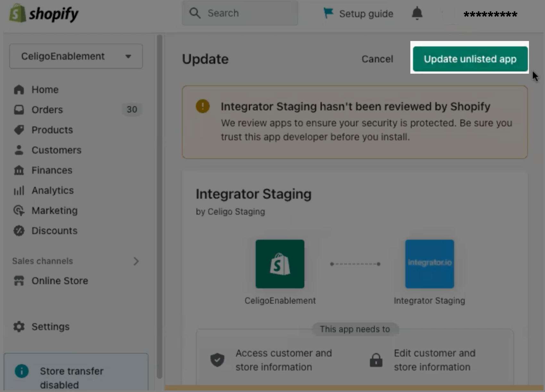
Task: Click the yellow warning exclamation icon
Action: coord(203,106)
